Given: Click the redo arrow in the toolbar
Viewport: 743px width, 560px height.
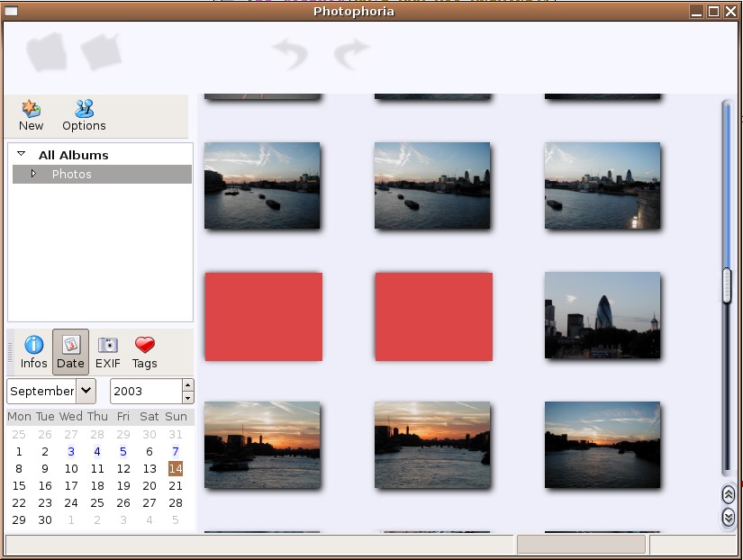Looking at the screenshot, I should coord(351,52).
